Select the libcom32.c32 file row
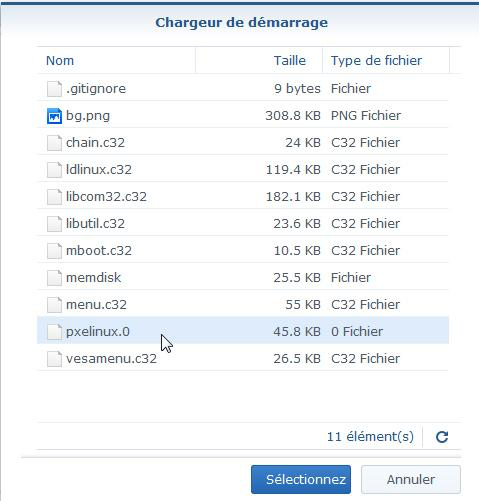Screen dimensions: 479x501 tap(243, 197)
